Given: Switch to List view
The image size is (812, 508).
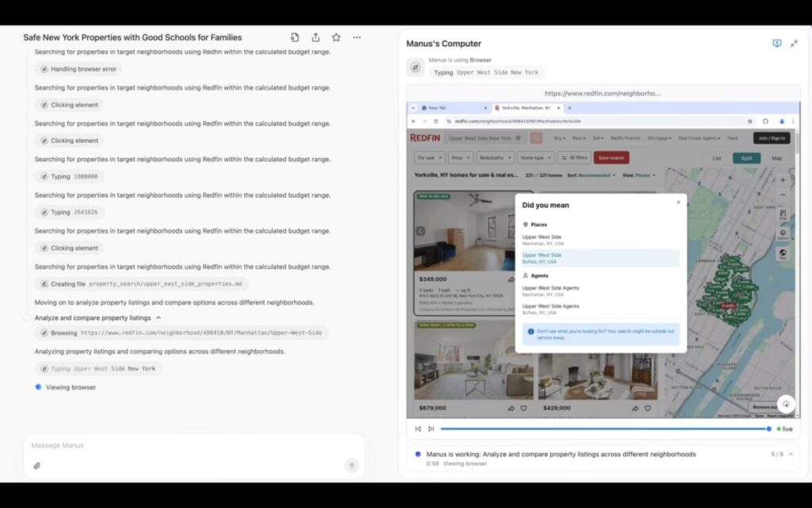Looking at the screenshot, I should (717, 158).
